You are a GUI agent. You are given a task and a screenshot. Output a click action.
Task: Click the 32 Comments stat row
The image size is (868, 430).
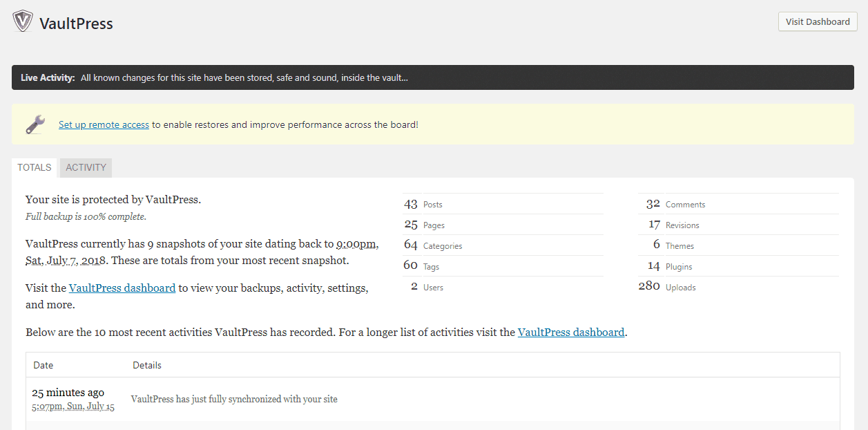click(x=673, y=204)
